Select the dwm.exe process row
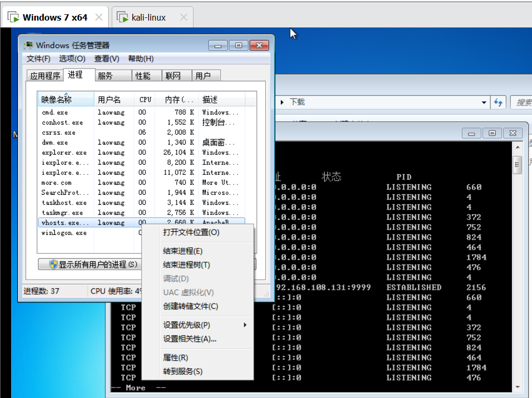This screenshot has height=398, width=532. click(141, 143)
